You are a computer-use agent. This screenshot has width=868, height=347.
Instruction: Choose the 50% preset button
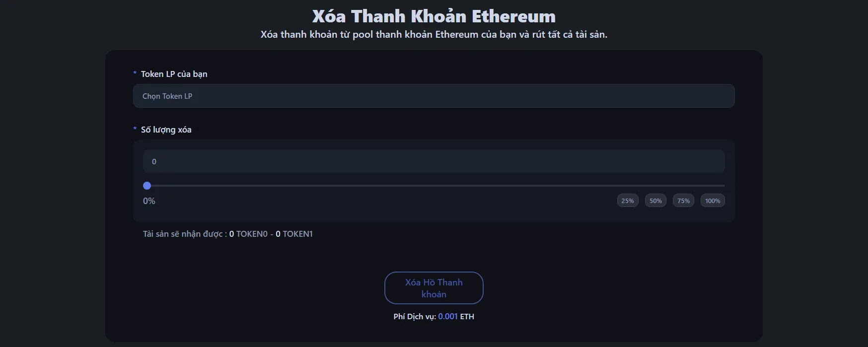point(655,201)
